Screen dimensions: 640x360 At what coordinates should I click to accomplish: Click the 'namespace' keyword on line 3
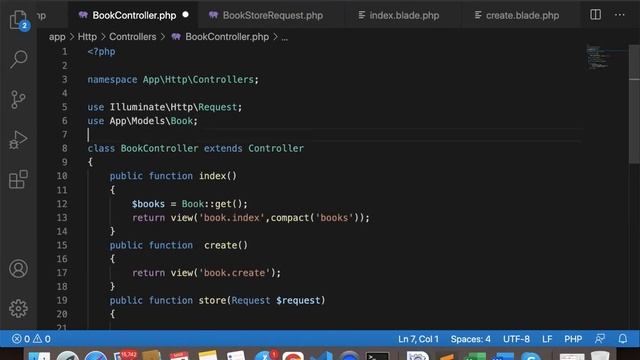pyautogui.click(x=112, y=80)
